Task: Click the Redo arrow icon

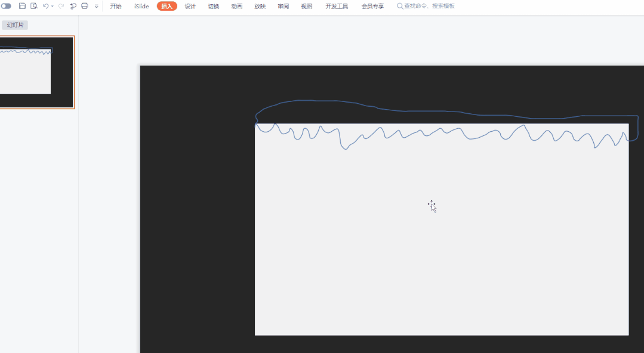Action: coord(61,6)
